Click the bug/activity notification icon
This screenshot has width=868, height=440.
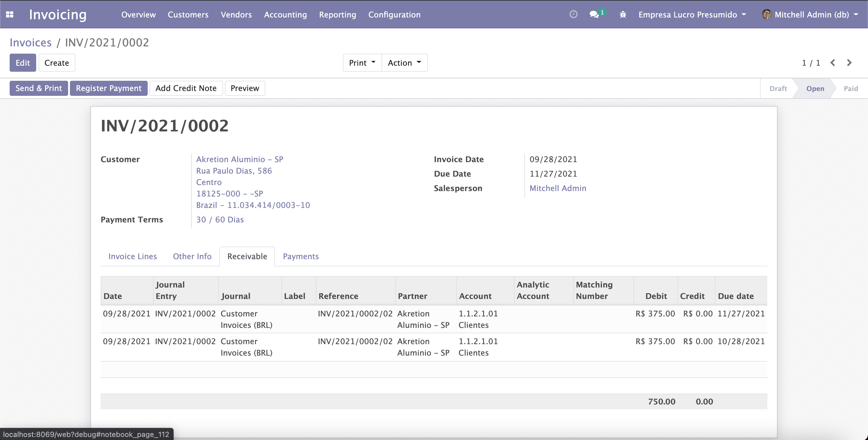point(622,14)
